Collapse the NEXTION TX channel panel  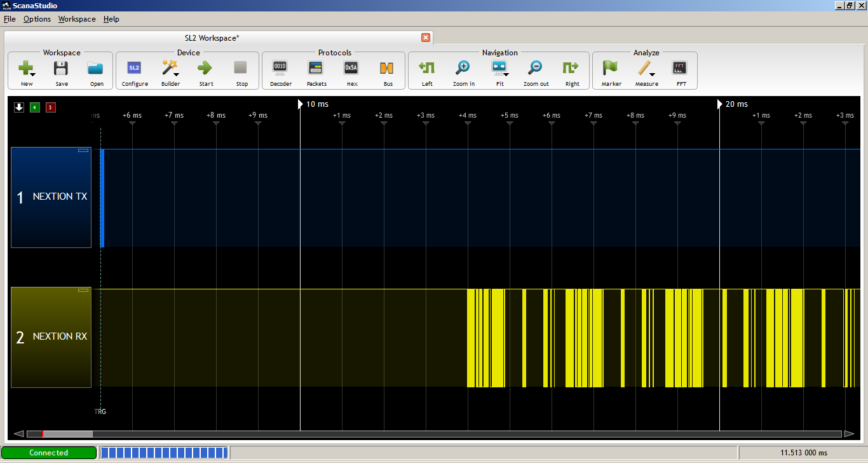click(x=83, y=149)
